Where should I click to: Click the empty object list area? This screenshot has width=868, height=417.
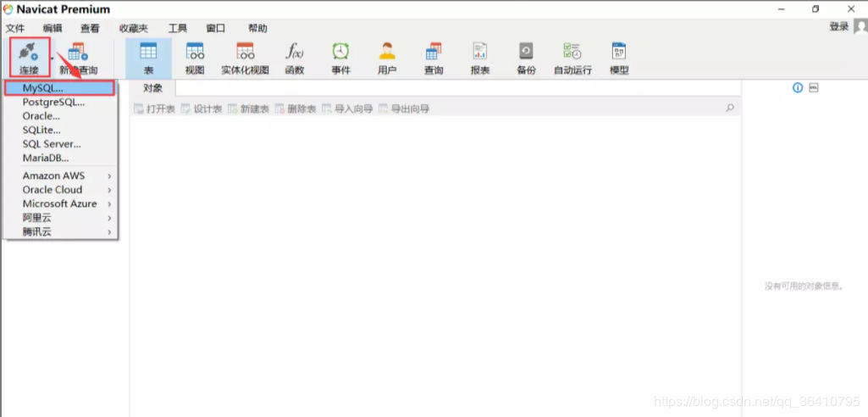point(435,266)
